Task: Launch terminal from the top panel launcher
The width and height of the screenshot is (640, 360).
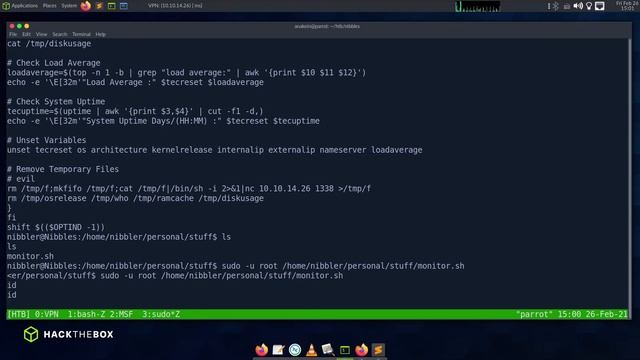Action: pos(111,6)
